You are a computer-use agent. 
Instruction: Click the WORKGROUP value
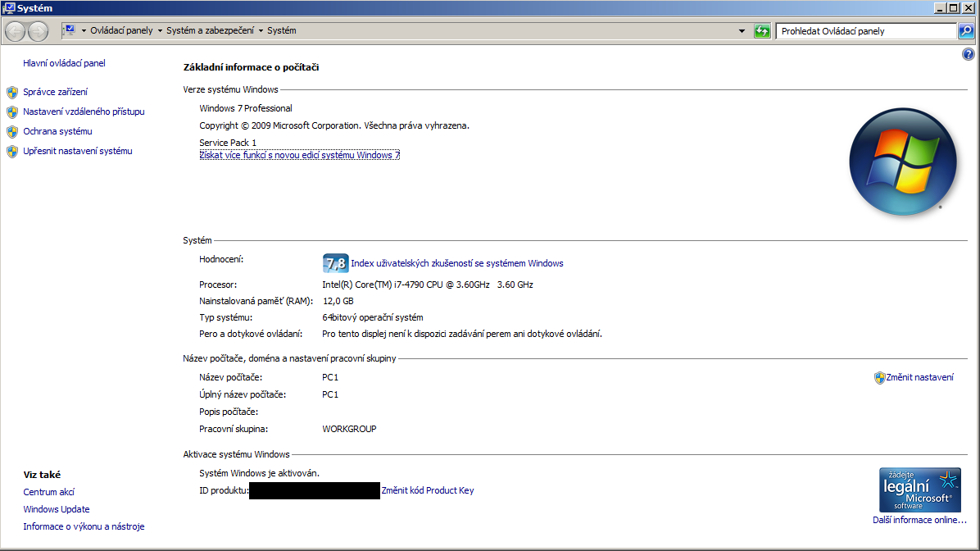[x=349, y=429]
